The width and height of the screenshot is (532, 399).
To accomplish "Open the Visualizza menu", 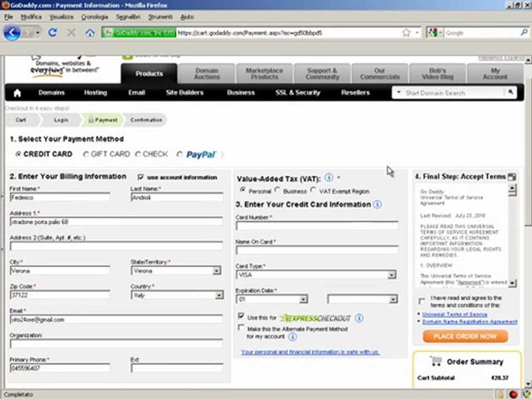I will (x=61, y=17).
